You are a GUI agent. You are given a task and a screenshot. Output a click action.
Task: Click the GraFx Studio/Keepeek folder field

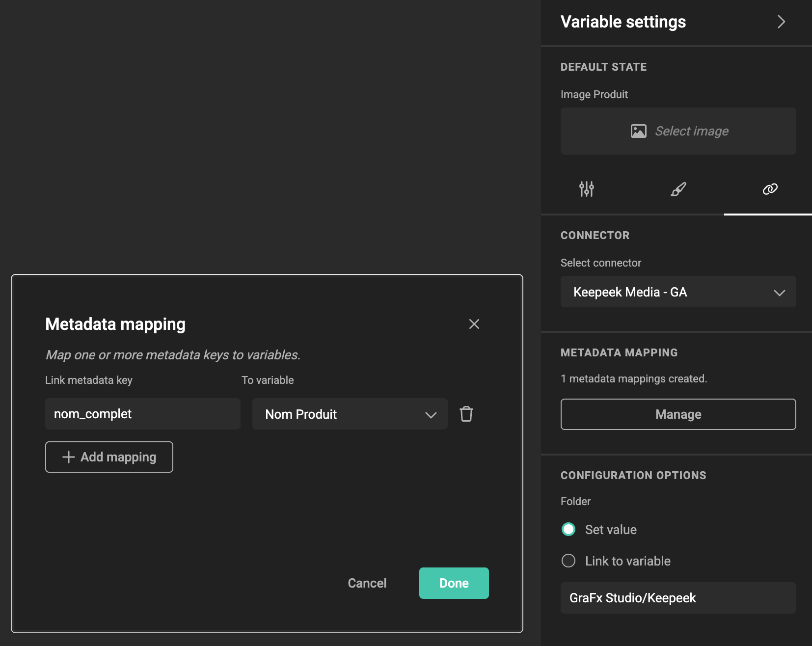pyautogui.click(x=678, y=598)
